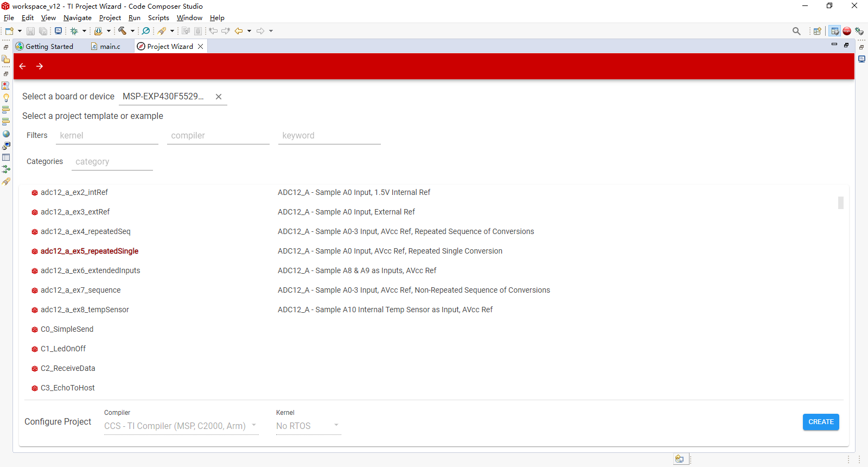This screenshot has height=467, width=868.
Task: Select the C1_LedOnOff example
Action: [x=63, y=349]
